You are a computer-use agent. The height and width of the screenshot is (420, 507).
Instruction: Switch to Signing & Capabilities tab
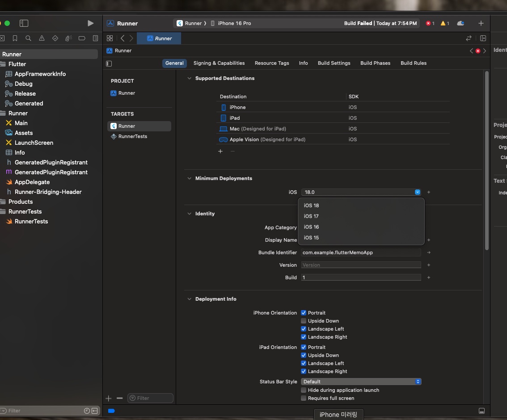(219, 63)
